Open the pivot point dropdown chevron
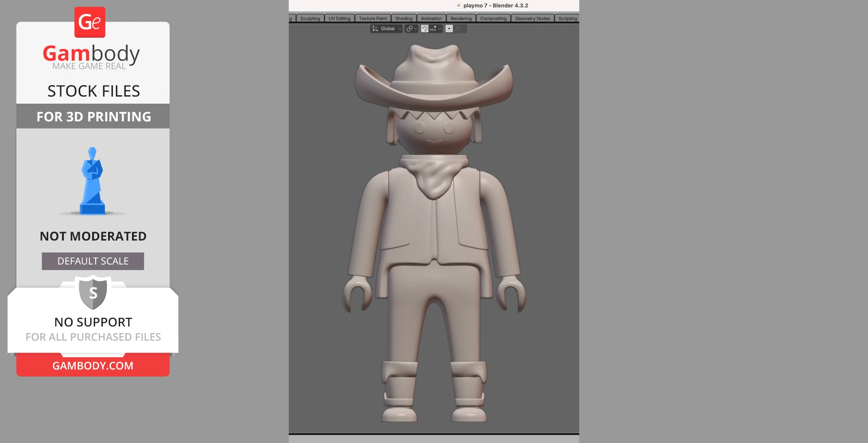 click(415, 28)
